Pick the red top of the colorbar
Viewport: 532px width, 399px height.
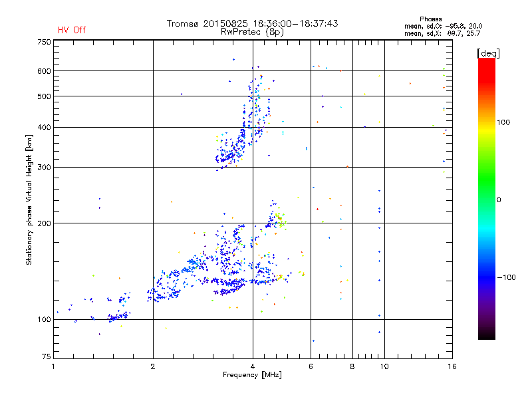486,63
